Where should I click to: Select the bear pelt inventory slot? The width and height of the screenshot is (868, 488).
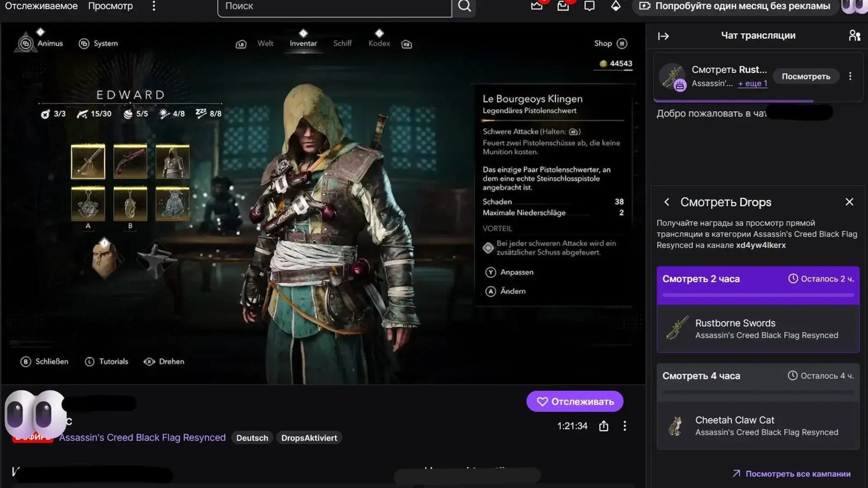coord(172,204)
